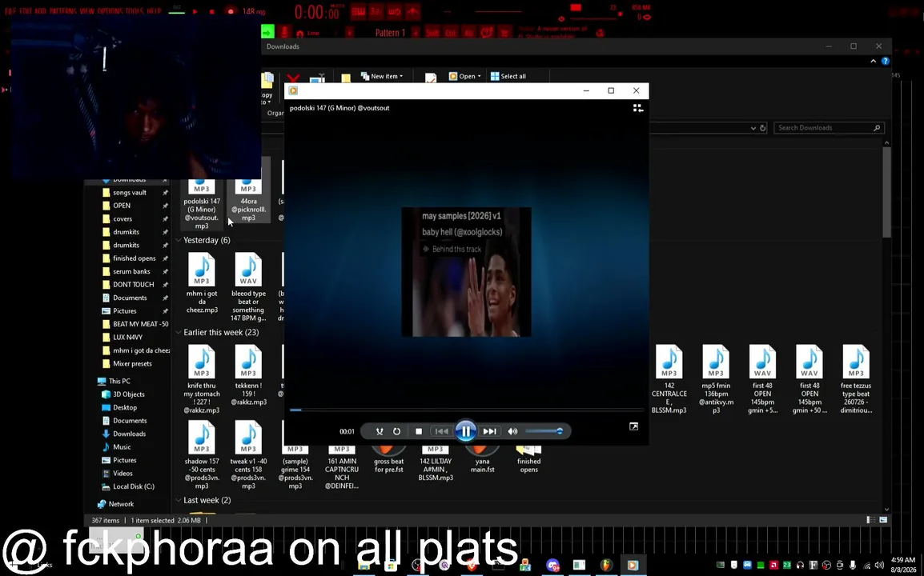Select Mixer presets folder in sidebar
This screenshot has width=924, height=576.
[132, 364]
